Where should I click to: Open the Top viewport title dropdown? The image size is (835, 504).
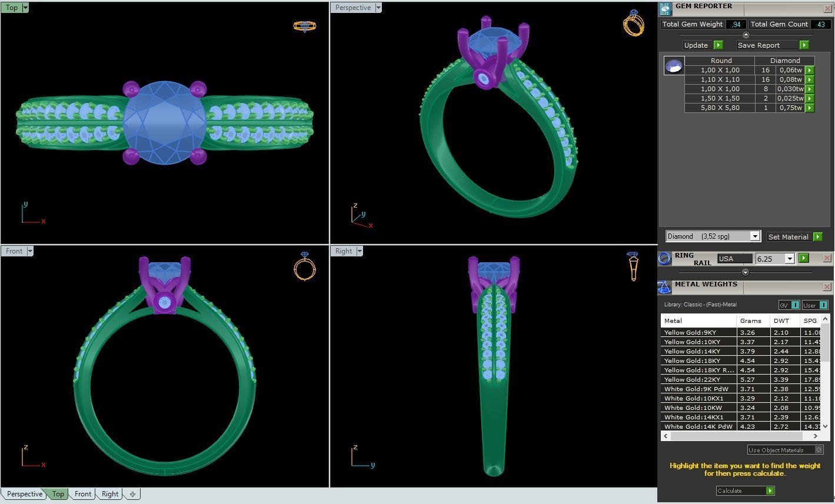click(x=25, y=8)
